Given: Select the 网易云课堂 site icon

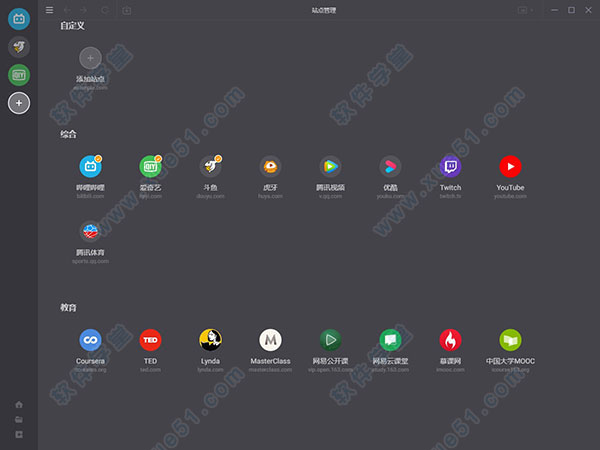Looking at the screenshot, I should (390, 340).
